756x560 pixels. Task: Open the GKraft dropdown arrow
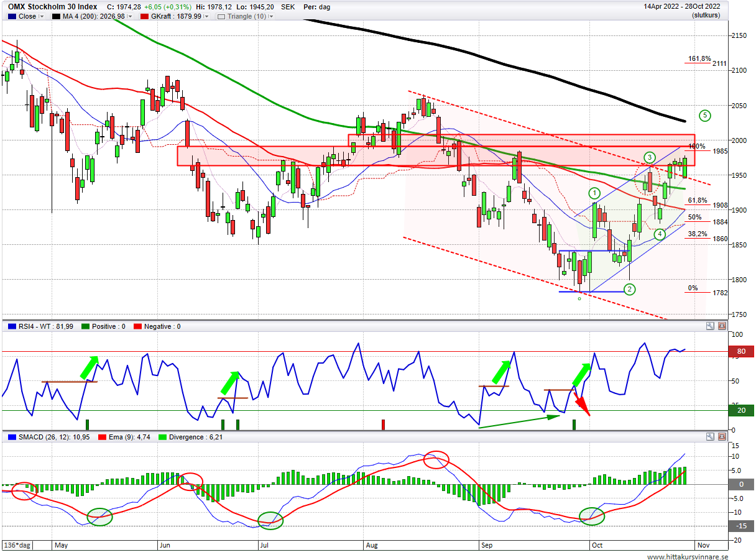pyautogui.click(x=208, y=17)
